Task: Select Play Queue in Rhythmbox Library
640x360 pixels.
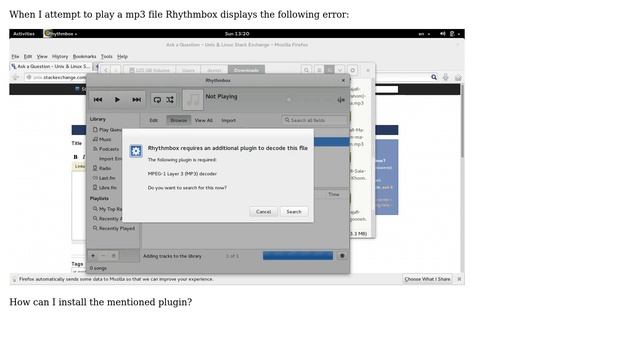Action: click(107, 130)
